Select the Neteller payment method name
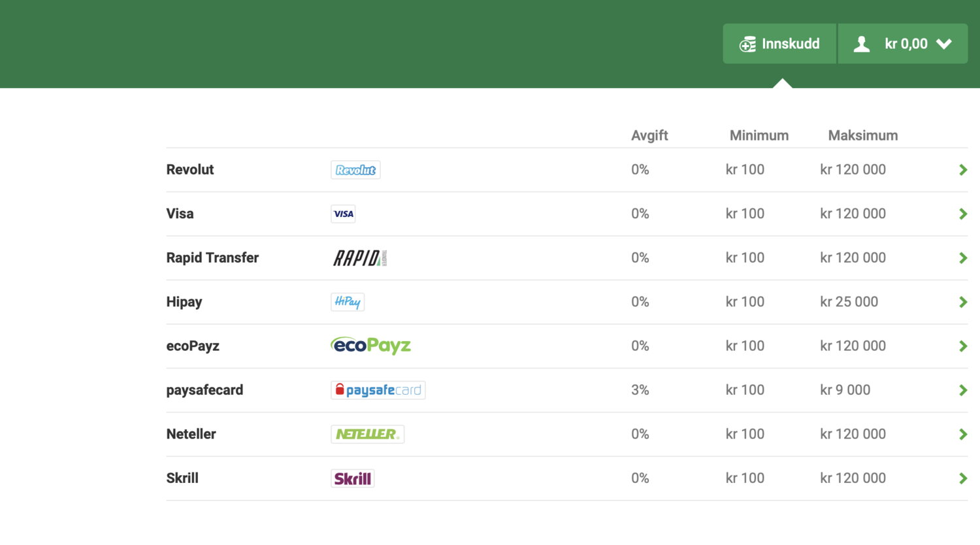 click(191, 434)
